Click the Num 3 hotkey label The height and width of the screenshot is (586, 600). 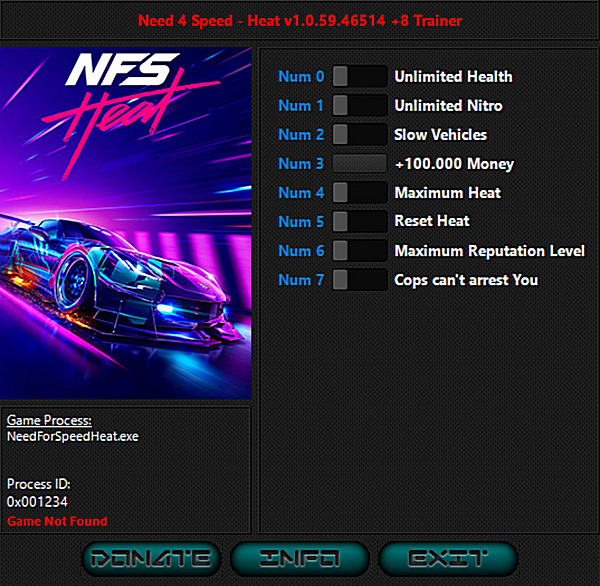coord(301,163)
